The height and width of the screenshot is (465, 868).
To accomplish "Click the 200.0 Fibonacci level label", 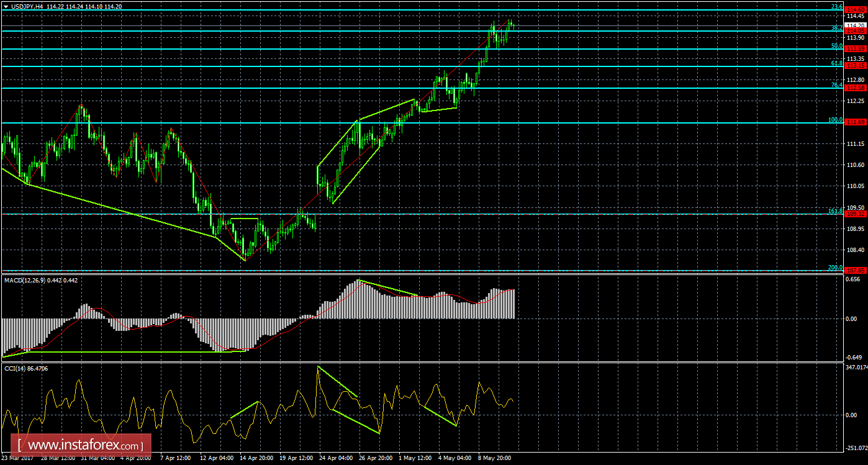I will [x=835, y=268].
